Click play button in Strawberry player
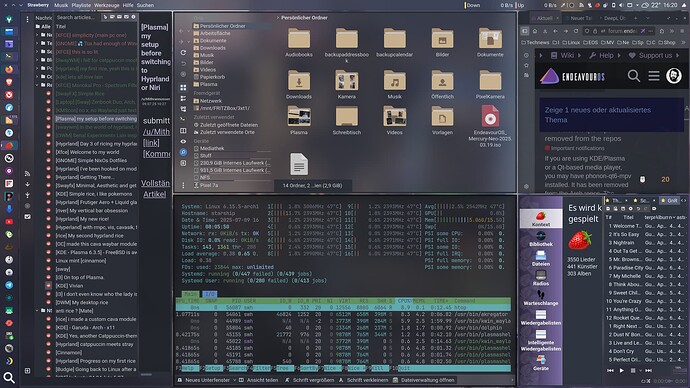 (621, 370)
